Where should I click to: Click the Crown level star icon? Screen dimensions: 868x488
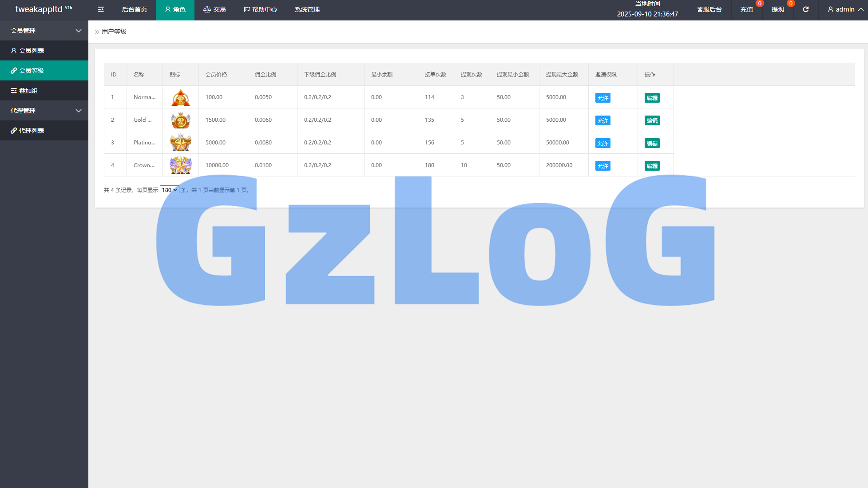click(181, 165)
